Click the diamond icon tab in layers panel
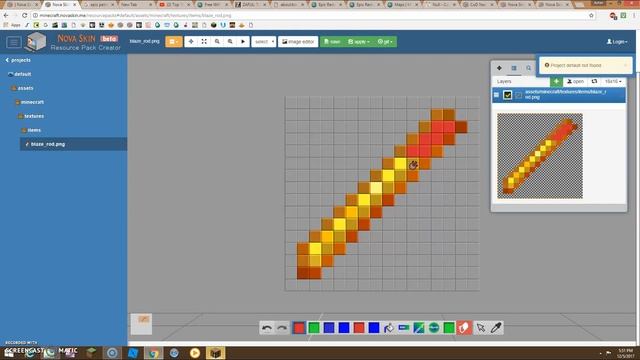This screenshot has width=640, height=360. [499, 68]
